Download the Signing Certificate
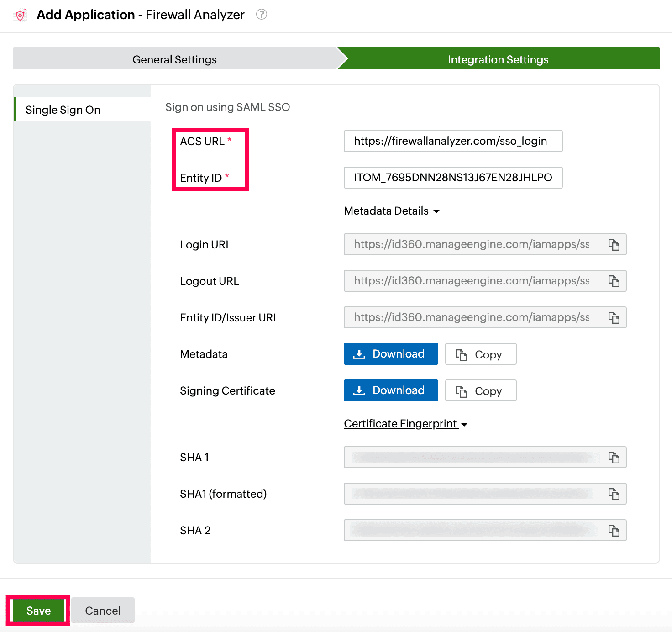 point(391,390)
